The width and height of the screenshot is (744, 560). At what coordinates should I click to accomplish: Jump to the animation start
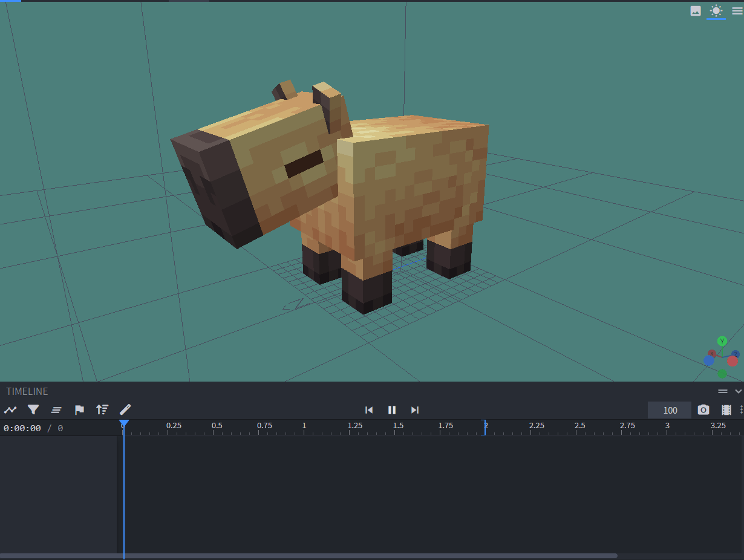pos(369,410)
